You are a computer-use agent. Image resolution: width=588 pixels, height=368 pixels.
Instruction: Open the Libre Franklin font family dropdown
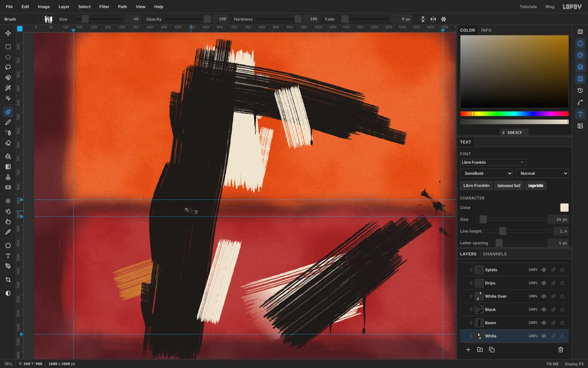(493, 162)
